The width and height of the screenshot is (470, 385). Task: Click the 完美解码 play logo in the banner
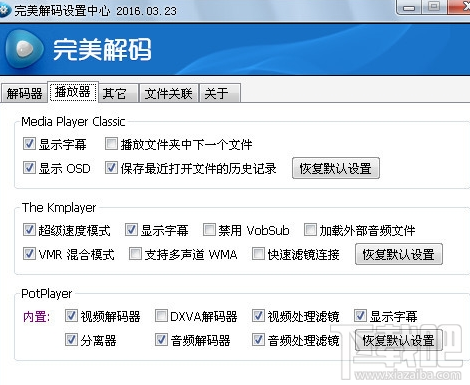(24, 49)
